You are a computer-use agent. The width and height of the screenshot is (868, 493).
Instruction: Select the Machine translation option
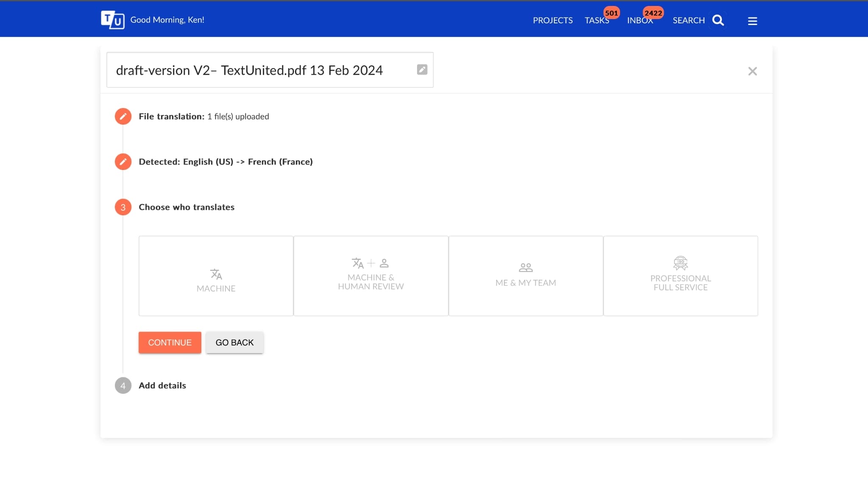point(216,276)
